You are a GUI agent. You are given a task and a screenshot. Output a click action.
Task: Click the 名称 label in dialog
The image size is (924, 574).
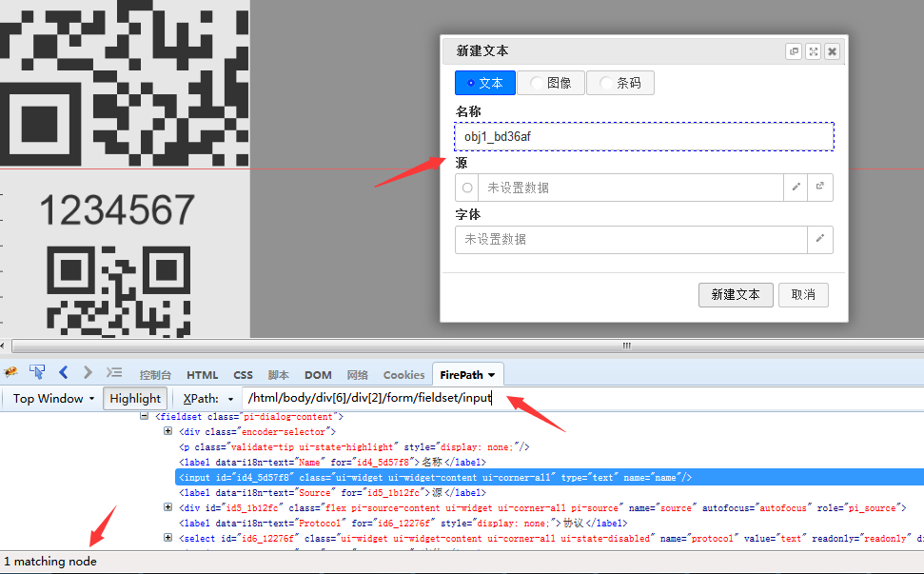pyautogui.click(x=468, y=111)
